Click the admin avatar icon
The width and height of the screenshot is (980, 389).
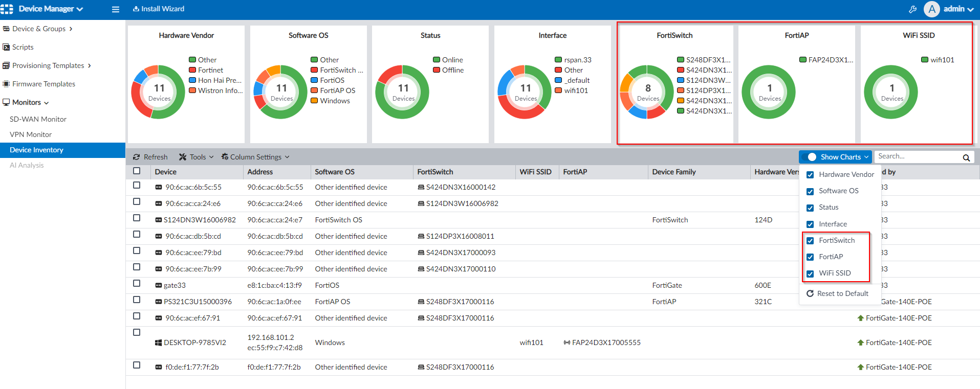[x=931, y=9]
